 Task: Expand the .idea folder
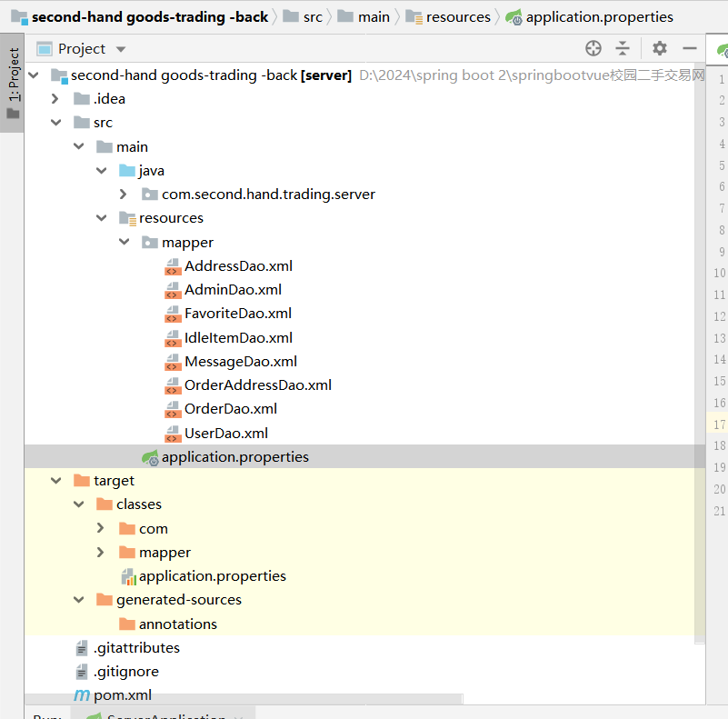click(x=55, y=99)
